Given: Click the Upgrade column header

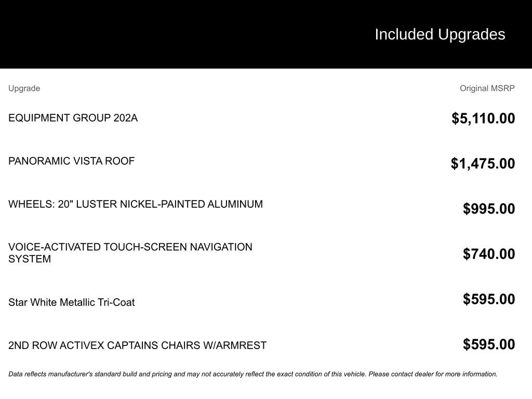Looking at the screenshot, I should click(24, 88).
